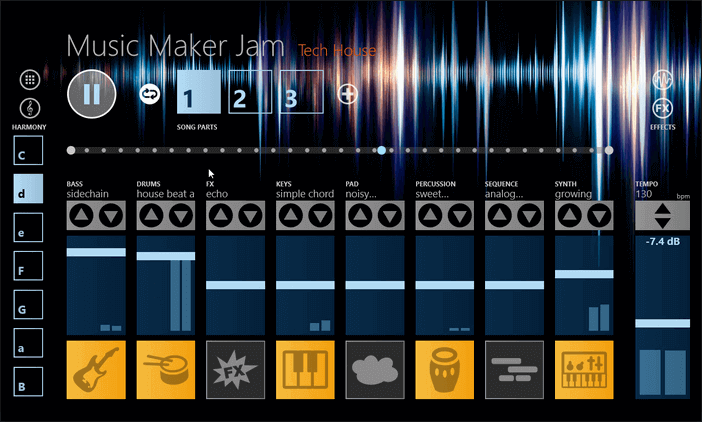The width and height of the screenshot is (702, 422).
Task: Toggle the Synth keyboard instrument tile
Action: (x=584, y=370)
